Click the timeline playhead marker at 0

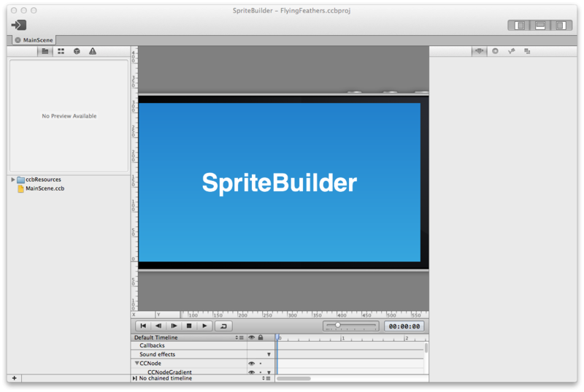(x=277, y=337)
